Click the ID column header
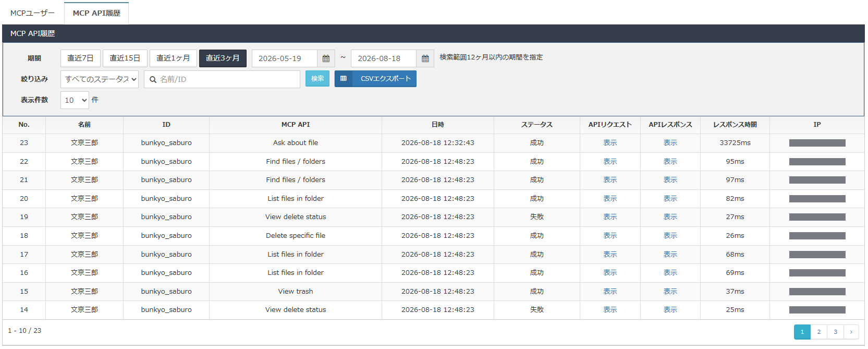 [x=166, y=125]
